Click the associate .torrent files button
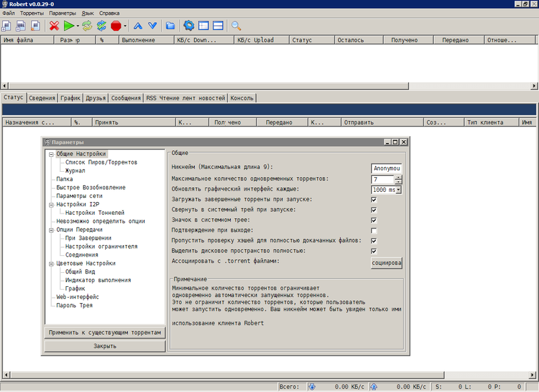Screen dimensions: 539x392 click(387, 263)
